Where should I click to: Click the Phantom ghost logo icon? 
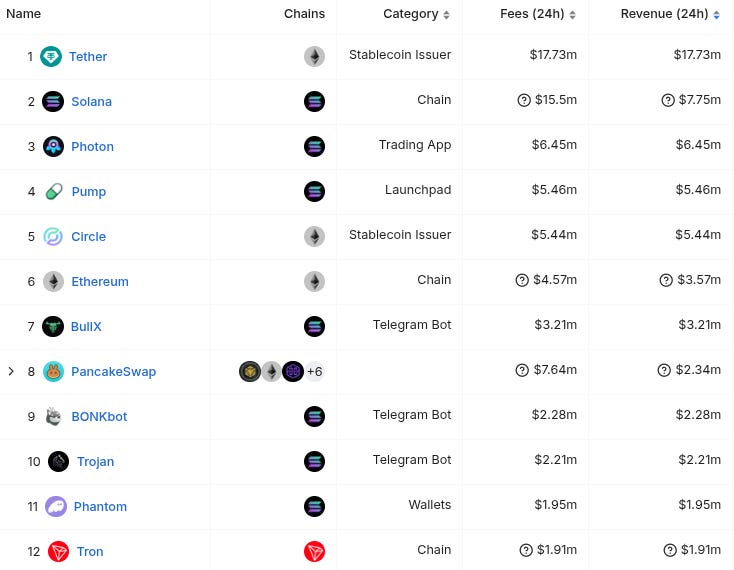tap(56, 506)
